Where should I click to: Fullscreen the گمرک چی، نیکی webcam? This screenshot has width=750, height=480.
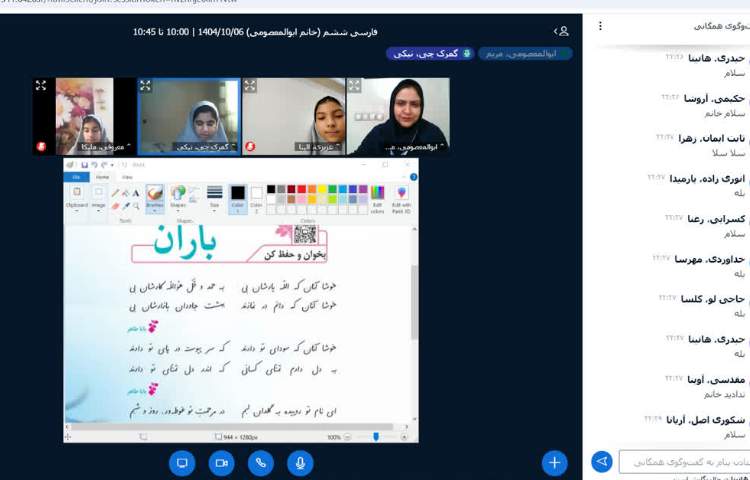(x=145, y=85)
